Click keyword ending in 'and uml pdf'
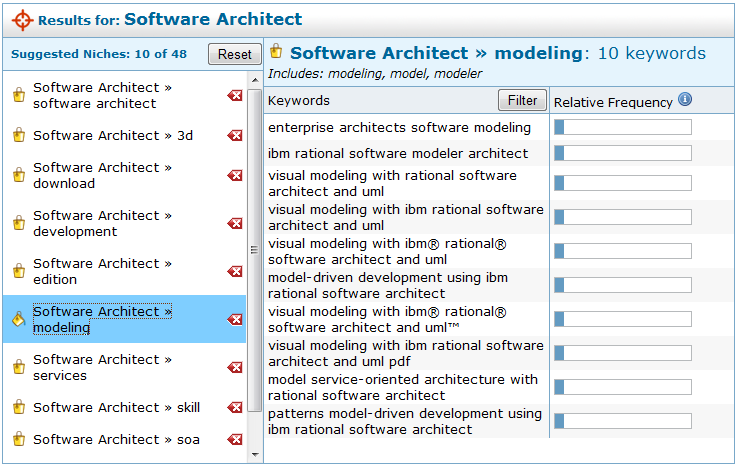 click(406, 354)
